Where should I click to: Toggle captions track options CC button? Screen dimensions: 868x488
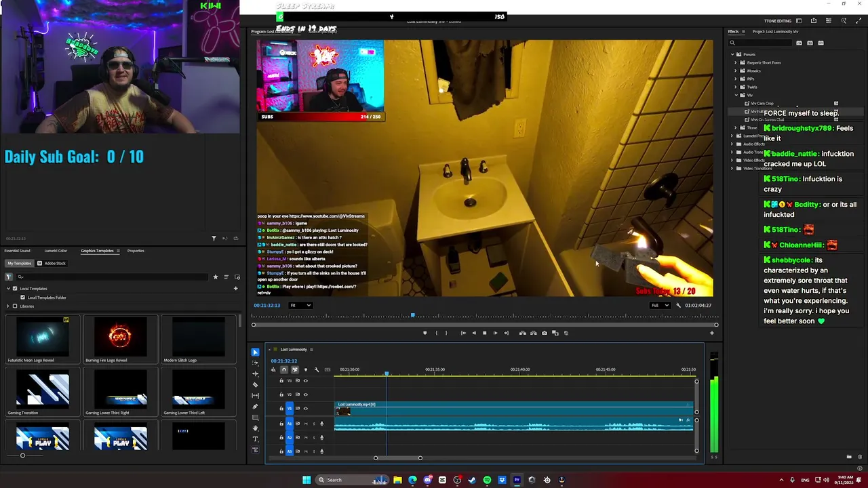point(328,369)
